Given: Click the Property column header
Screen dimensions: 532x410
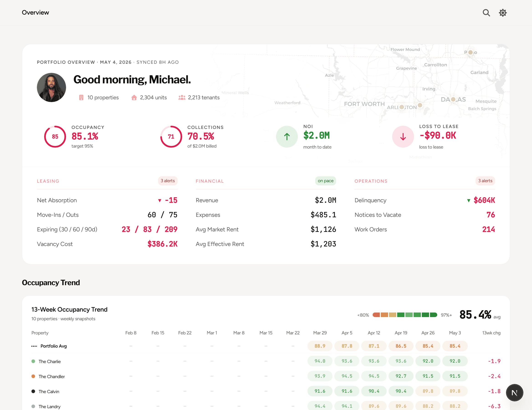Looking at the screenshot, I should point(40,333).
